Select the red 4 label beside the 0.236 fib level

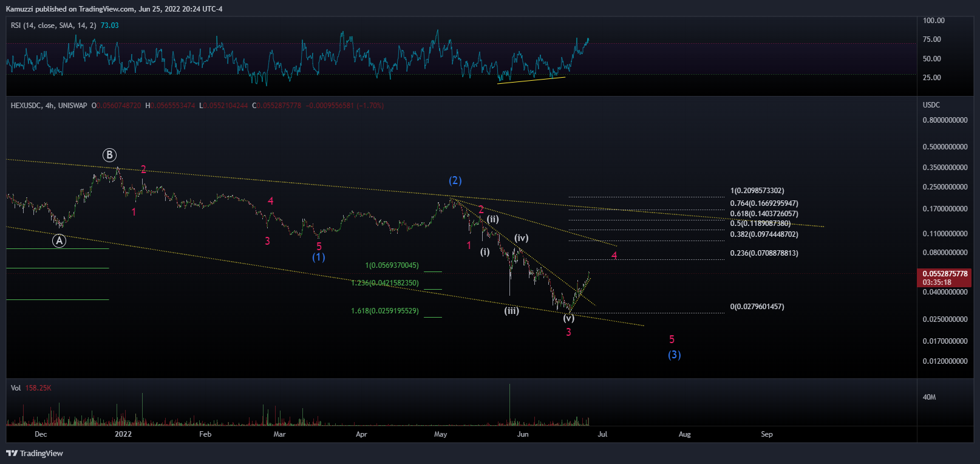(614, 256)
